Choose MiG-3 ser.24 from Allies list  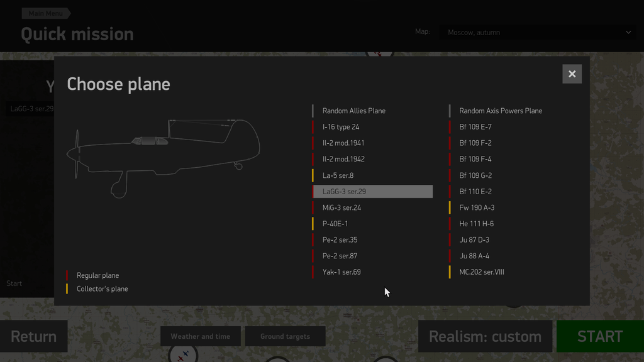click(x=341, y=208)
